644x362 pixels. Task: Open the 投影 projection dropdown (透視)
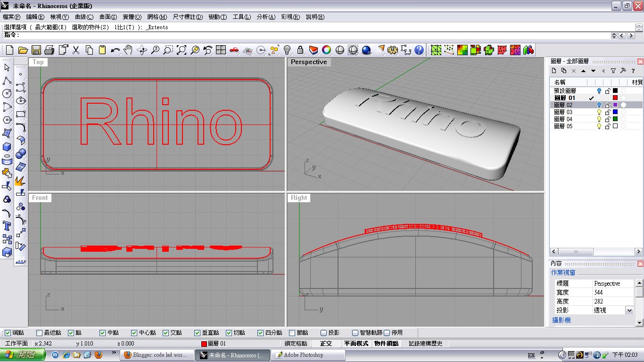(x=629, y=310)
